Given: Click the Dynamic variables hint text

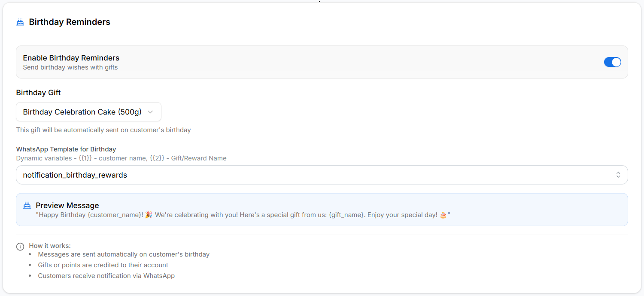Looking at the screenshot, I should pos(121,158).
